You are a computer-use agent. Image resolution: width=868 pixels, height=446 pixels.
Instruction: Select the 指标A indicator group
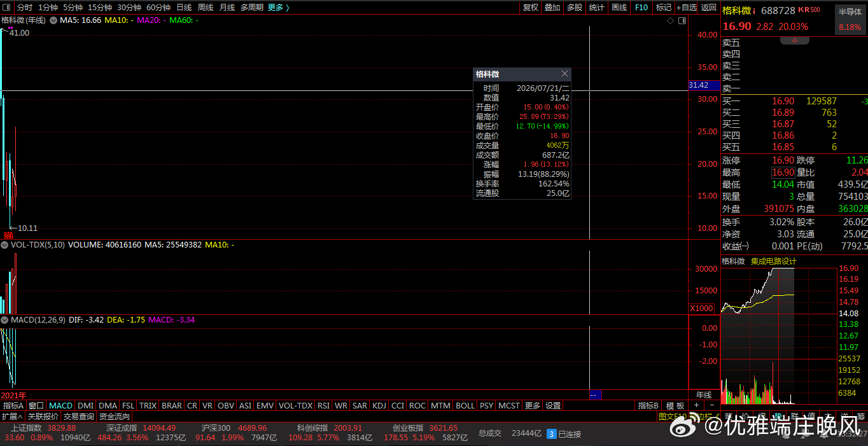pos(13,405)
